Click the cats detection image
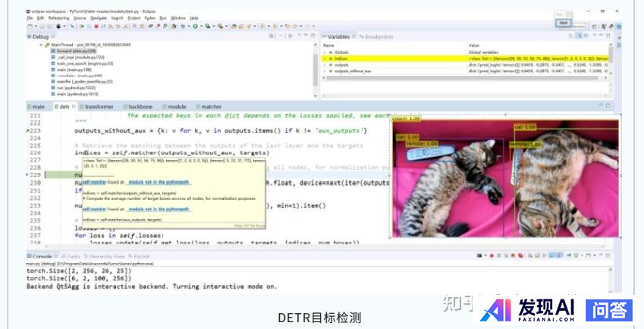 505,178
